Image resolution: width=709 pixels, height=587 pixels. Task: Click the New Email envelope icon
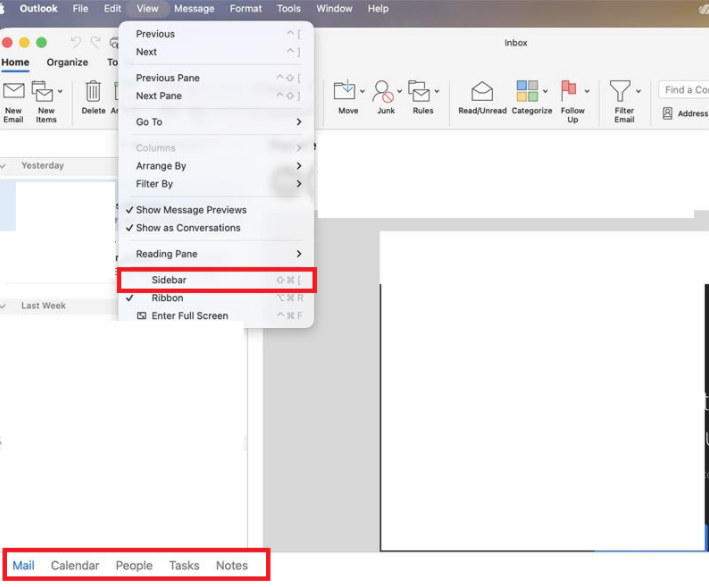(14, 91)
